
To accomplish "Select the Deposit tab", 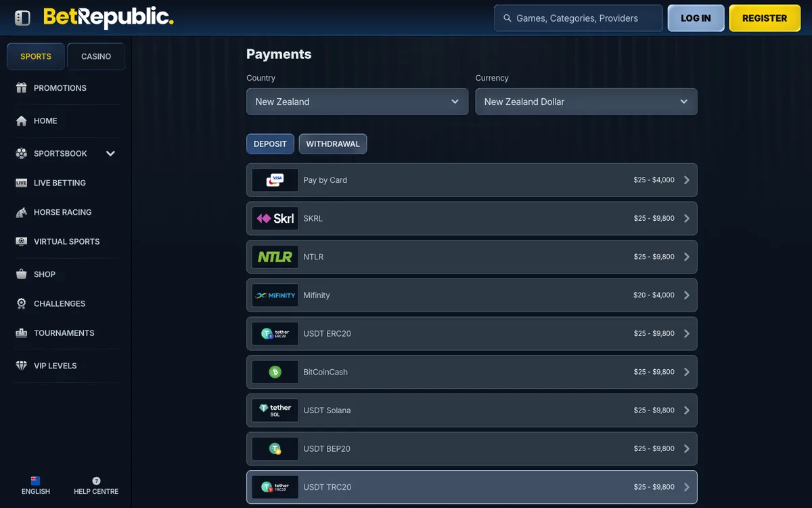I will (x=271, y=144).
